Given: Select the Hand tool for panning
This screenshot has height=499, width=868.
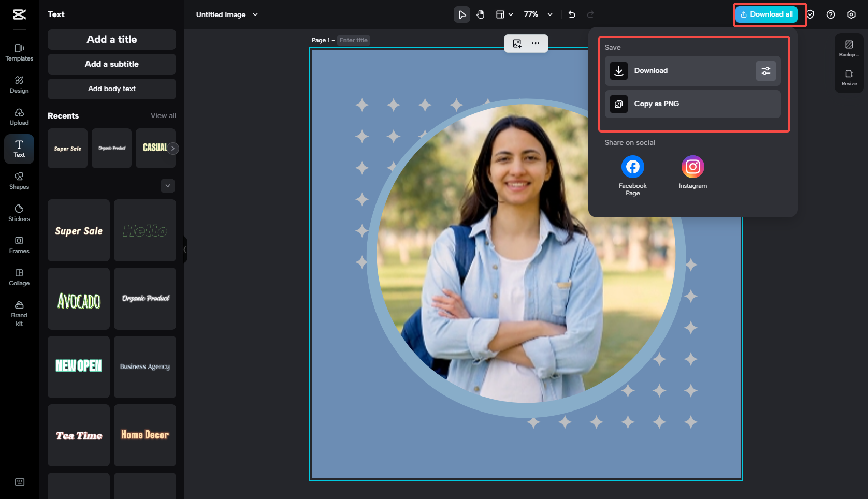Looking at the screenshot, I should [480, 14].
